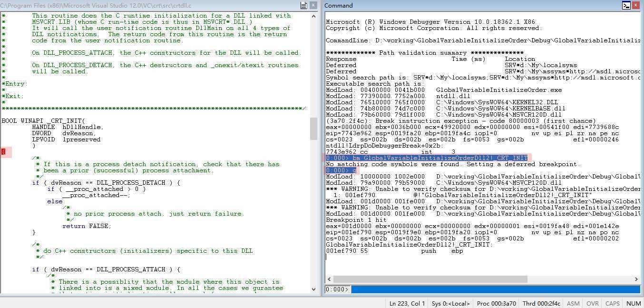Click the 0:000> prompt label beside input

pos(337,289)
